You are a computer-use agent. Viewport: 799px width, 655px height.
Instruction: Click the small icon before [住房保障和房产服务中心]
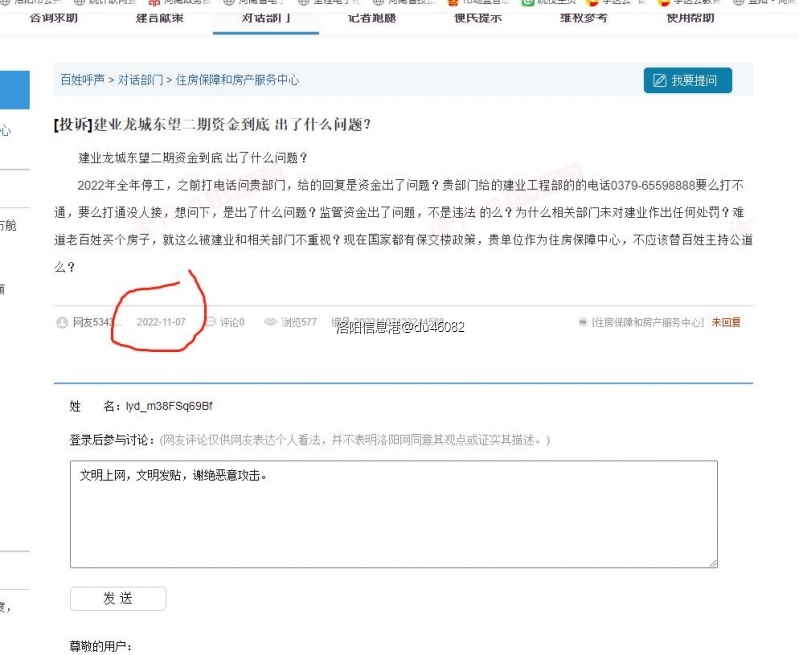pyautogui.click(x=583, y=322)
